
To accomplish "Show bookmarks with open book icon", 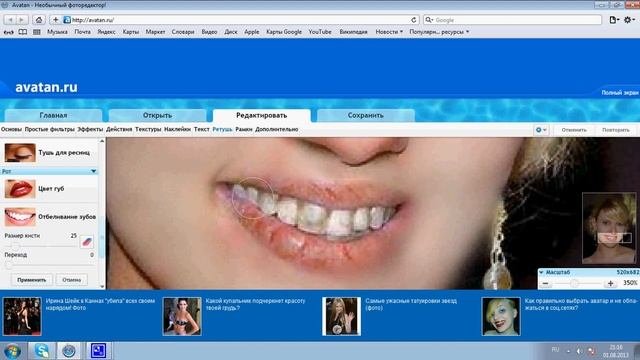I will point(23,32).
